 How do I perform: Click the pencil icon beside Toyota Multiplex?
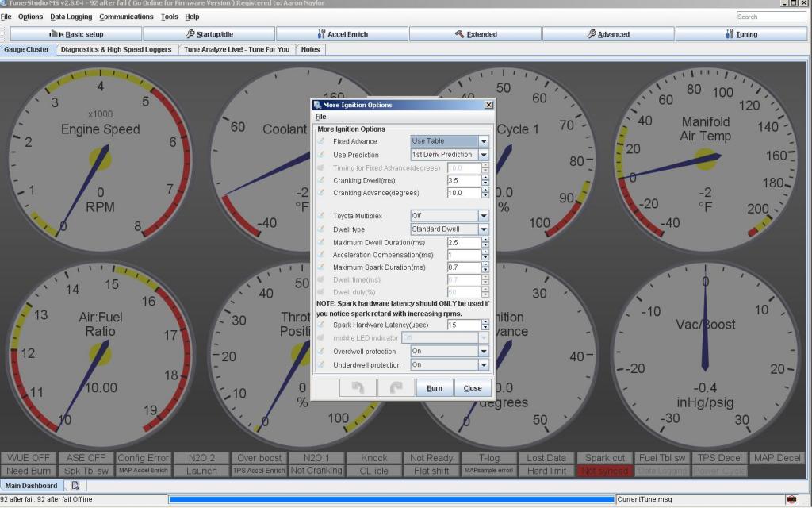point(321,216)
